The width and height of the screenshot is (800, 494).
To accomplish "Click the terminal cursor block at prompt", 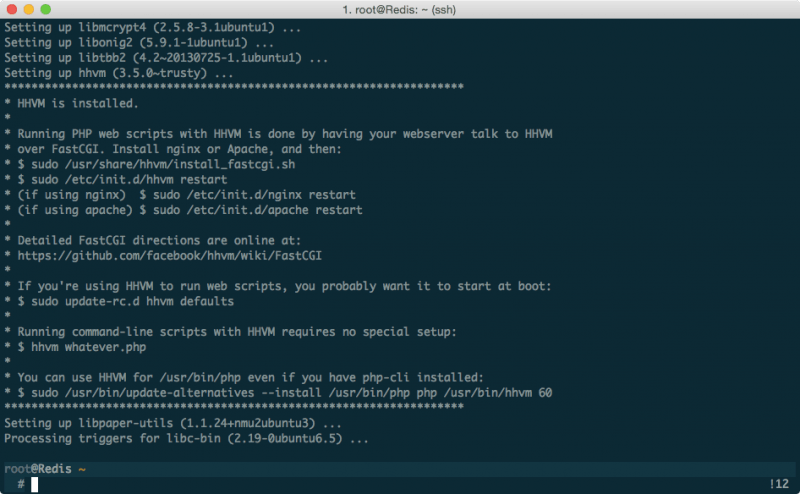I will (34, 484).
